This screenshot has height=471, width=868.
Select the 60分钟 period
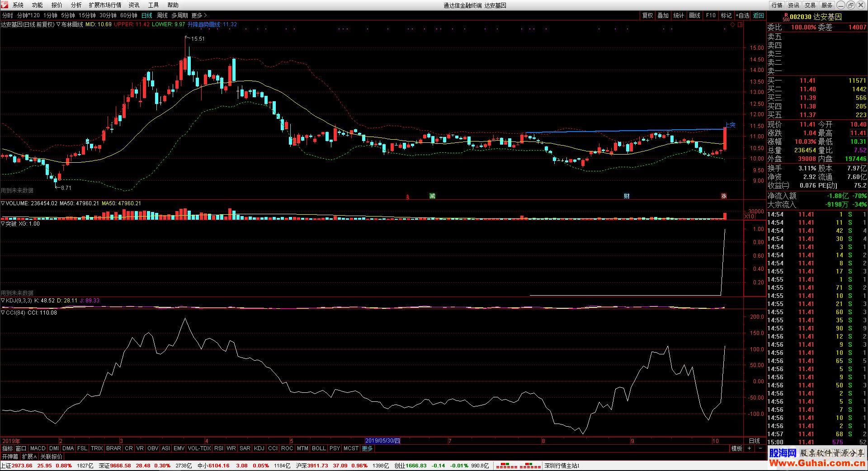point(129,15)
